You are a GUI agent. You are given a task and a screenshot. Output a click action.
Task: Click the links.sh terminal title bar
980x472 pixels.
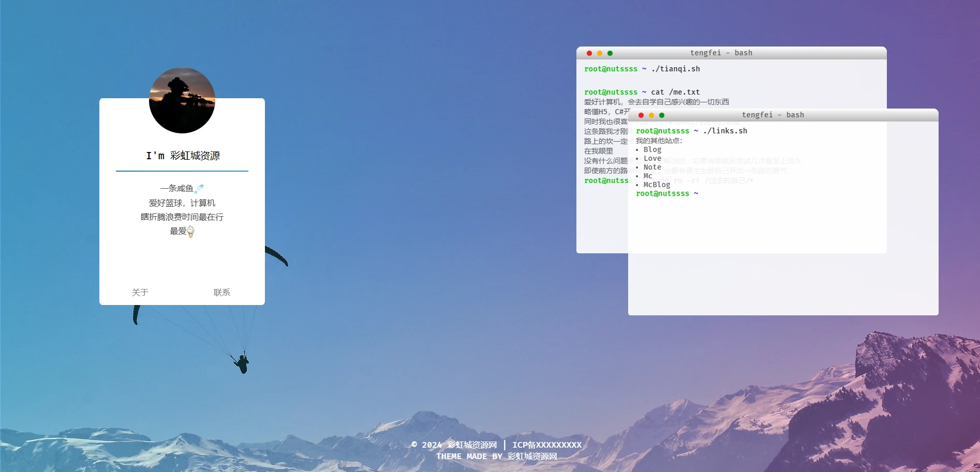coord(773,115)
